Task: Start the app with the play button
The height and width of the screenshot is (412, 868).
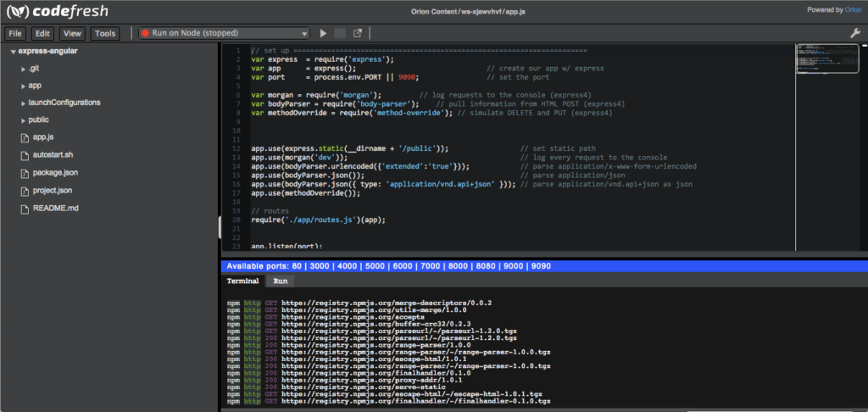Action: pos(323,33)
